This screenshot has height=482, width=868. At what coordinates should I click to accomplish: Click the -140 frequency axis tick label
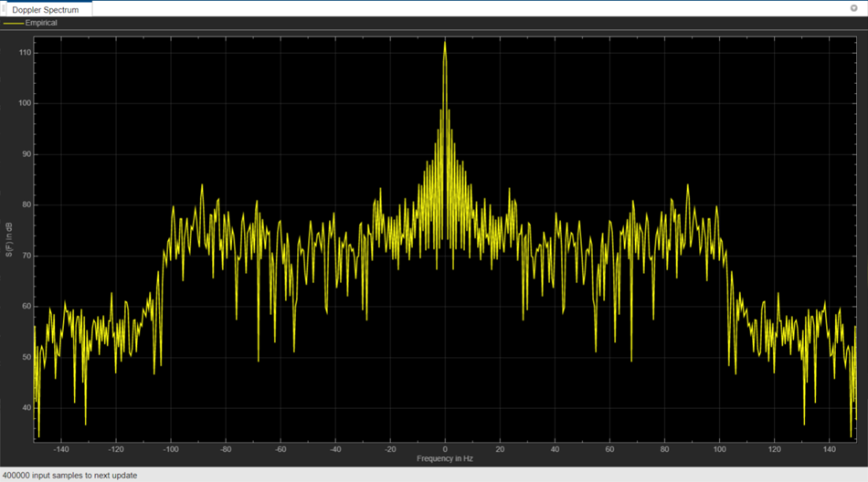click(60, 449)
